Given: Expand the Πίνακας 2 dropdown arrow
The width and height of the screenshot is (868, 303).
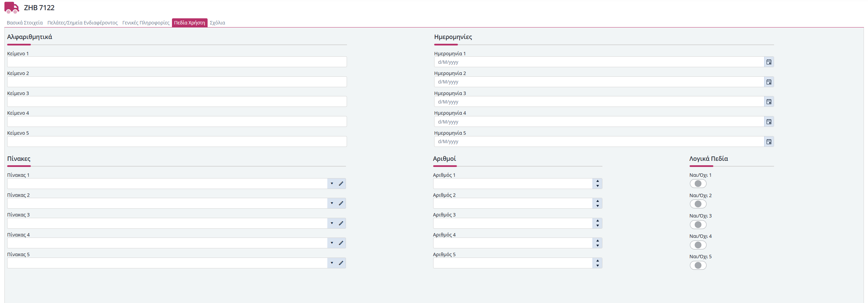Looking at the screenshot, I should click(x=332, y=203).
